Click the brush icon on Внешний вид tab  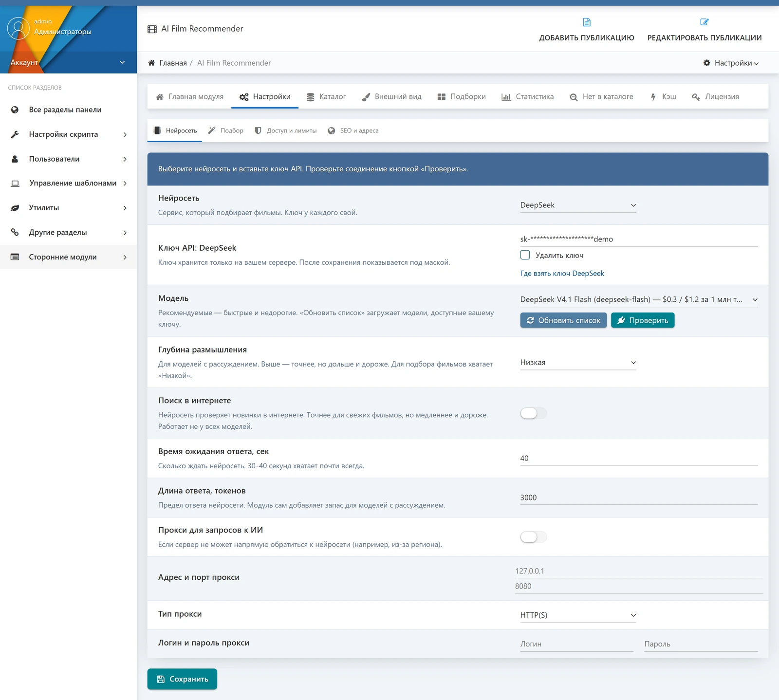pyautogui.click(x=366, y=97)
